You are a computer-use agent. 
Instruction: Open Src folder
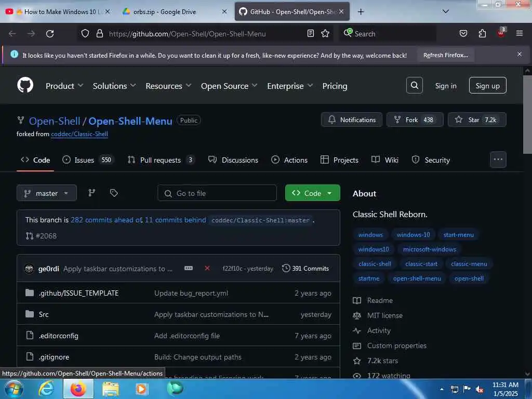[44, 314]
